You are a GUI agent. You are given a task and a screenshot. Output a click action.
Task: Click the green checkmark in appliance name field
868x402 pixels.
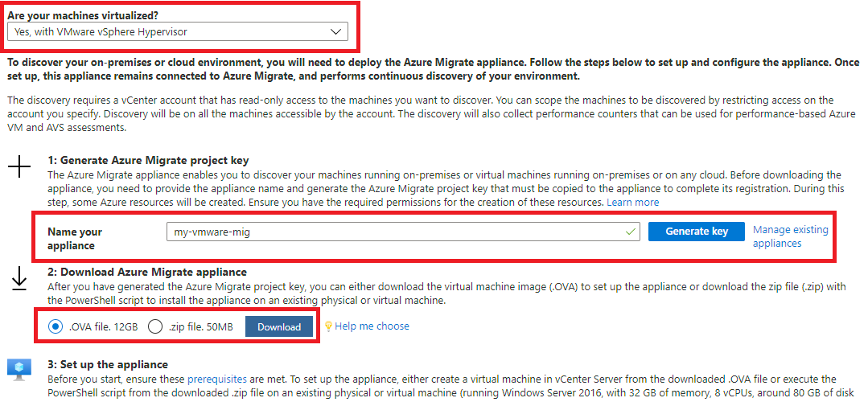pos(630,232)
